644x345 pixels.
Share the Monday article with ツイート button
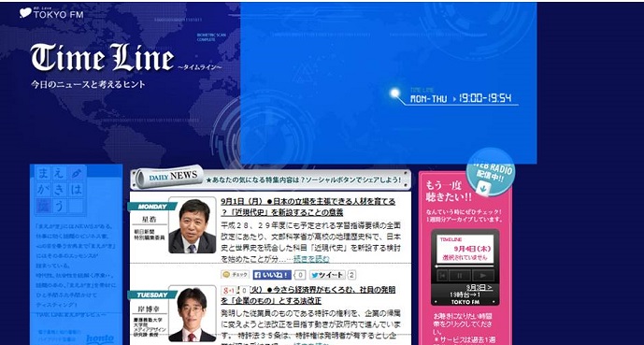327,275
